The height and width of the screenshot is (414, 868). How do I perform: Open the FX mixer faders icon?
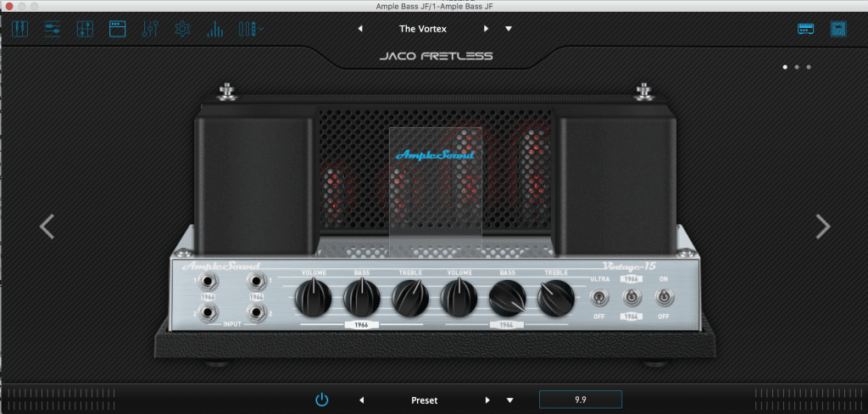150,29
